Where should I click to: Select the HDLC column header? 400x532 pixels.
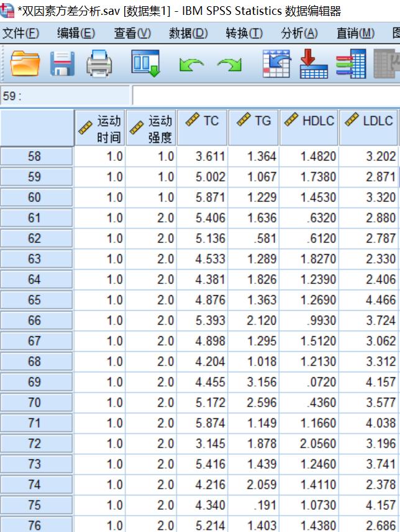pos(309,128)
